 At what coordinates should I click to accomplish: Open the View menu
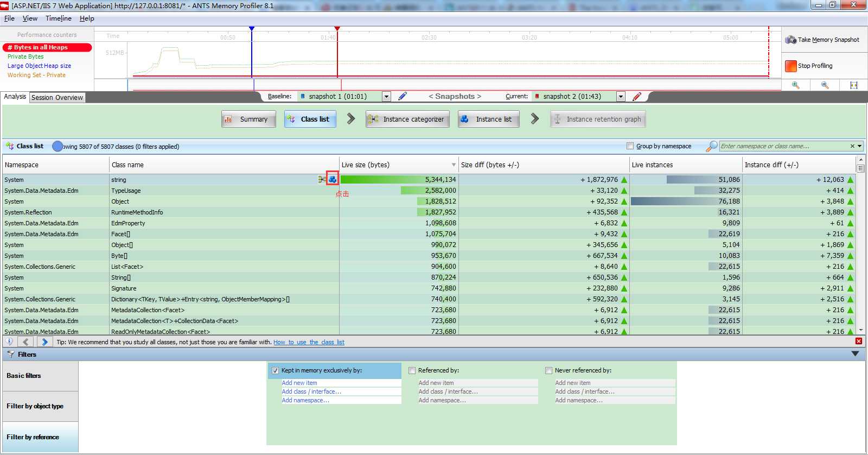pos(30,18)
